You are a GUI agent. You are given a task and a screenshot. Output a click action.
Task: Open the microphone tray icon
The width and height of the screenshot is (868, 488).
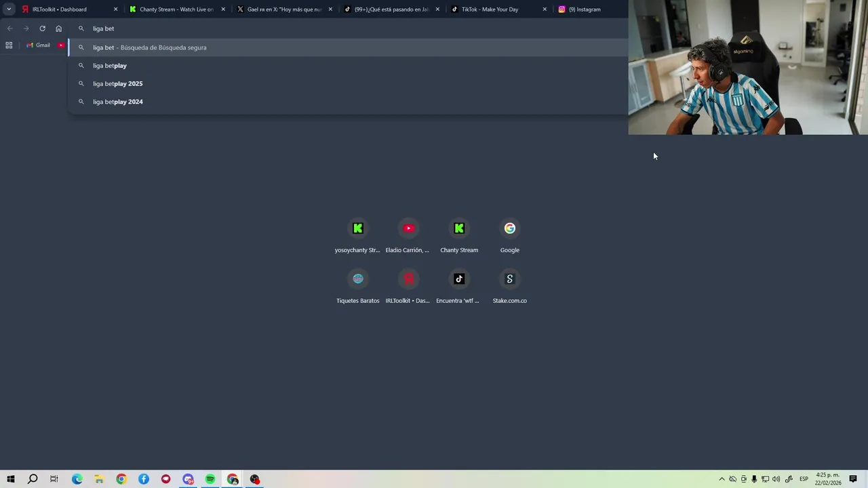click(754, 479)
